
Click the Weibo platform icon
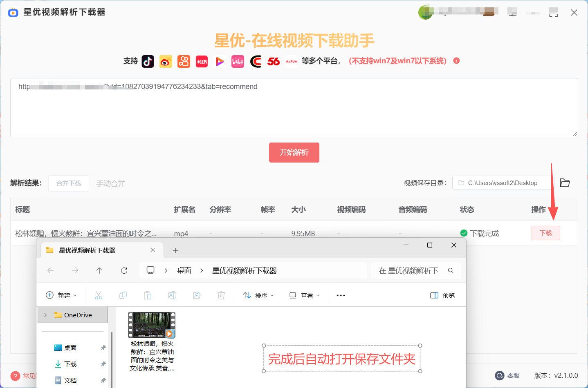point(166,61)
